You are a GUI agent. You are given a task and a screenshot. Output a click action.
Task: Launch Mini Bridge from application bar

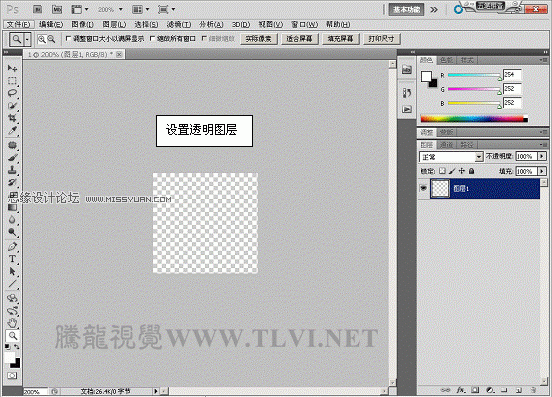[x=57, y=10]
